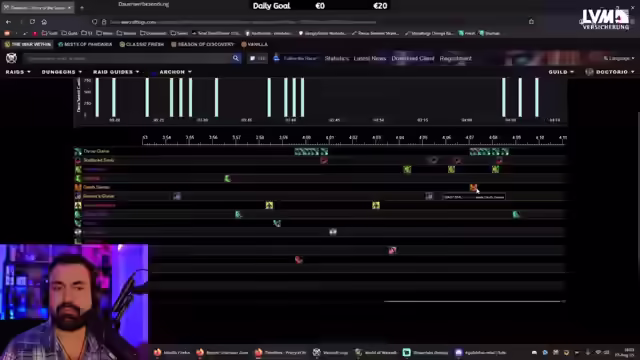
Task: Open Mozilla Firefox from the taskbar
Action: pyautogui.click(x=172, y=352)
